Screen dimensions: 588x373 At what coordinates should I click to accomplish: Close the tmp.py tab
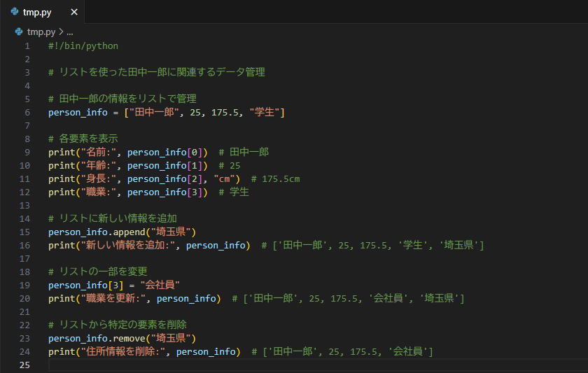coord(74,12)
